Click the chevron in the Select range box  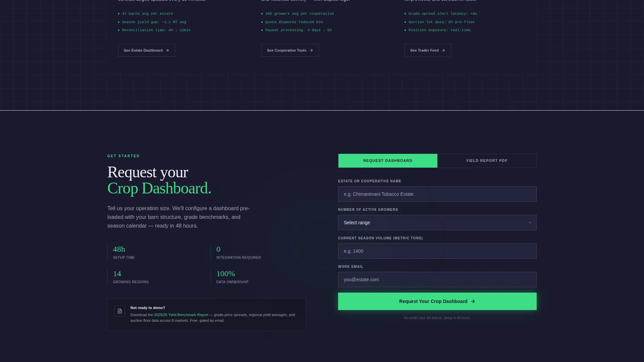click(x=530, y=223)
